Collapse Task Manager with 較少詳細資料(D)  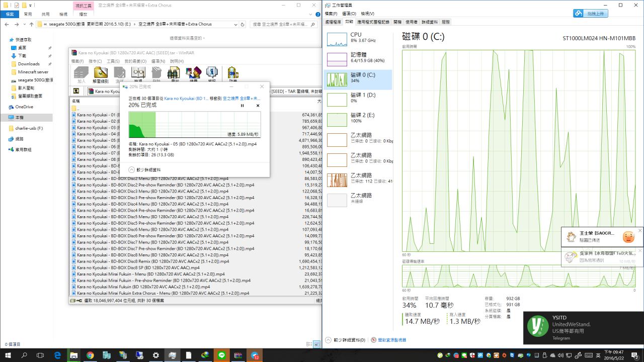pos(345,340)
